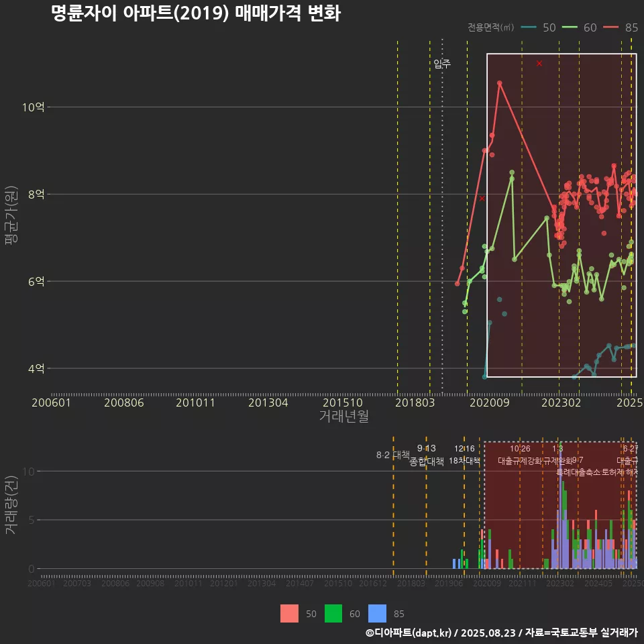The width and height of the screenshot is (644, 644).
Task: Click 201612 on the volume chart axis
Action: (x=373, y=583)
